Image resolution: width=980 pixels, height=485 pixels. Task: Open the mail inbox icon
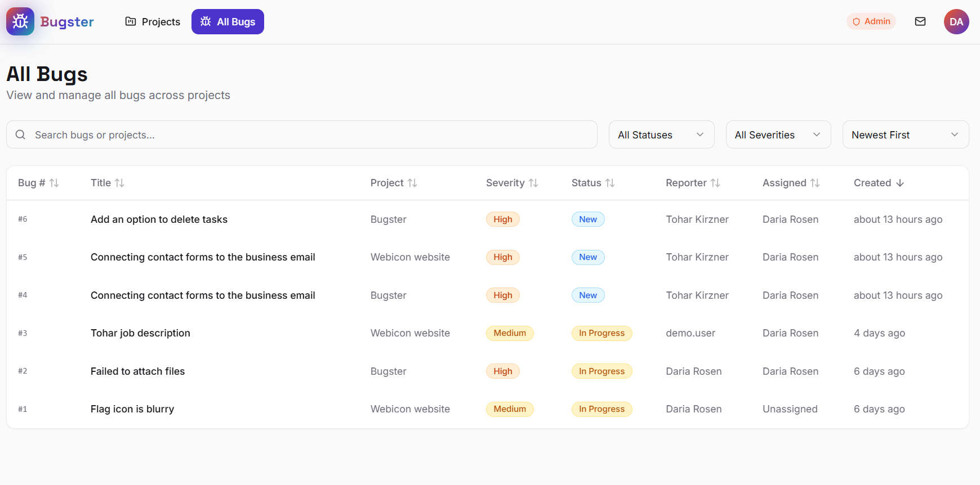(920, 21)
